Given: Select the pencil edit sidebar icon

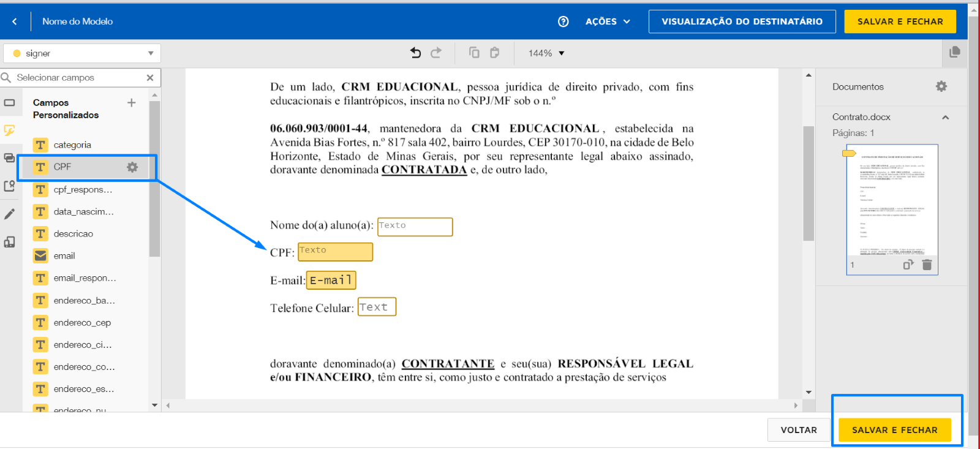Looking at the screenshot, I should coord(9,214).
